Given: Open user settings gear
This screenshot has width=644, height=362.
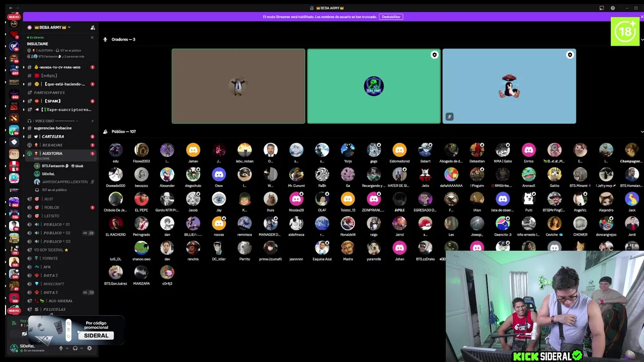Looking at the screenshot, I should [x=90, y=348].
